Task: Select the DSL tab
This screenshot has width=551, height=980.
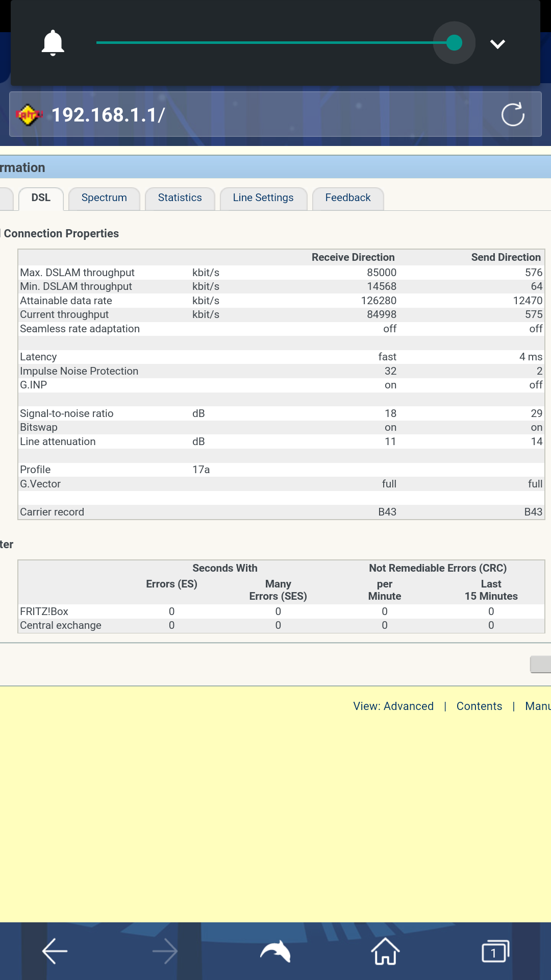Action: point(41,198)
